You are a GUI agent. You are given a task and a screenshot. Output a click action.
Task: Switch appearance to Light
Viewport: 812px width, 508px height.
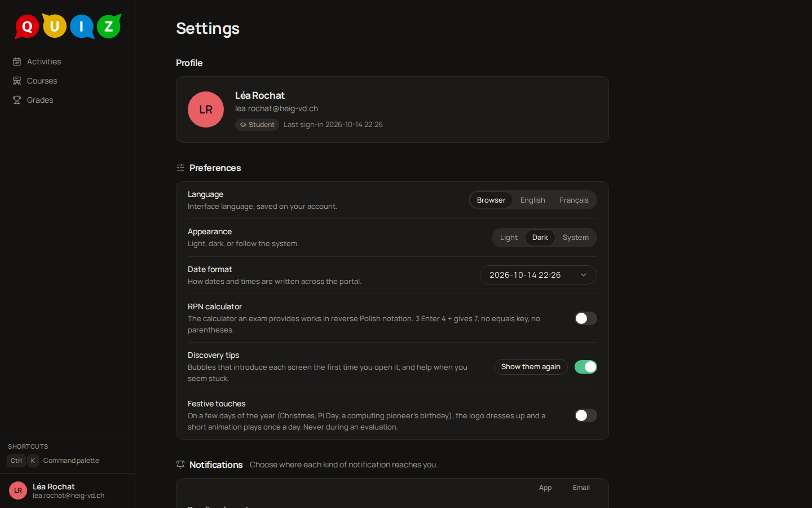click(509, 238)
